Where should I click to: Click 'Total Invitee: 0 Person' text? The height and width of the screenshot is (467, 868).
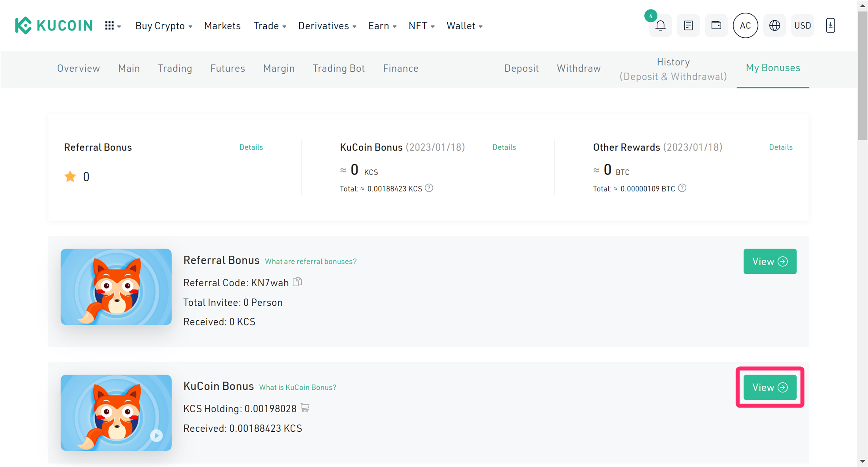coord(233,302)
